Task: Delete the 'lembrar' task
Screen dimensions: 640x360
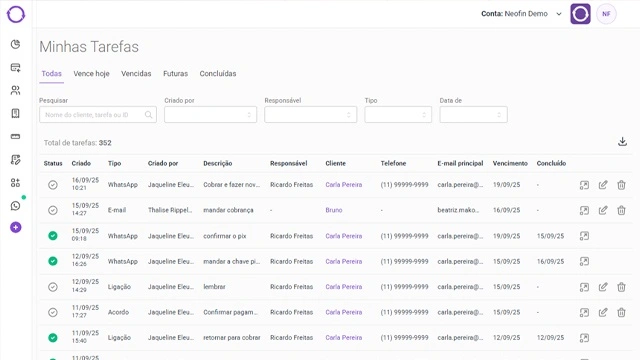Action: click(x=621, y=287)
